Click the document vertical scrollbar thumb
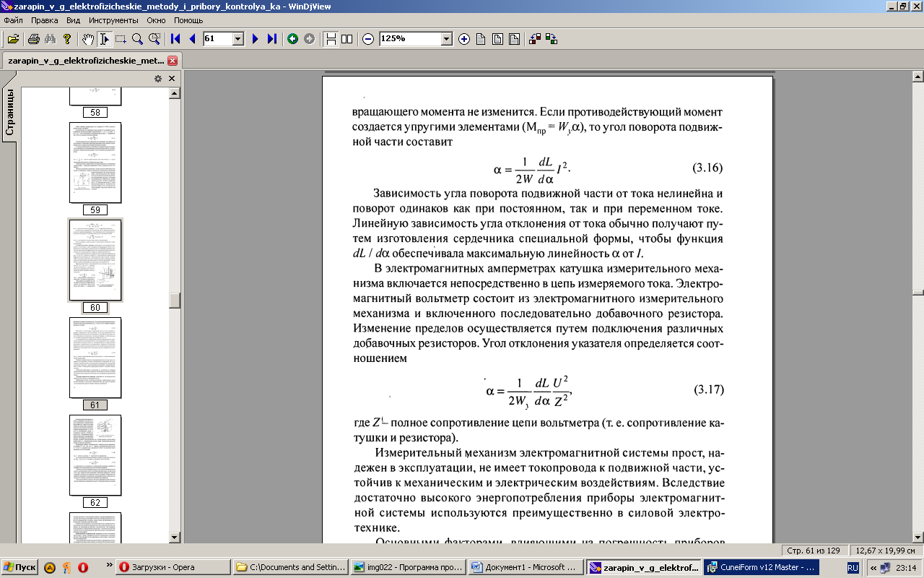This screenshot has height=578, width=924. pos(918,293)
